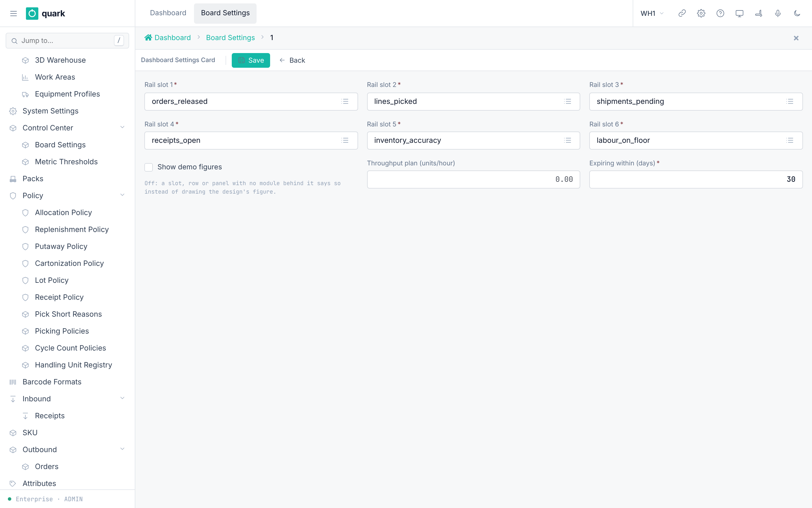The height and width of the screenshot is (508, 812).
Task: Open list picker for Rail slot 2
Action: pyautogui.click(x=567, y=102)
